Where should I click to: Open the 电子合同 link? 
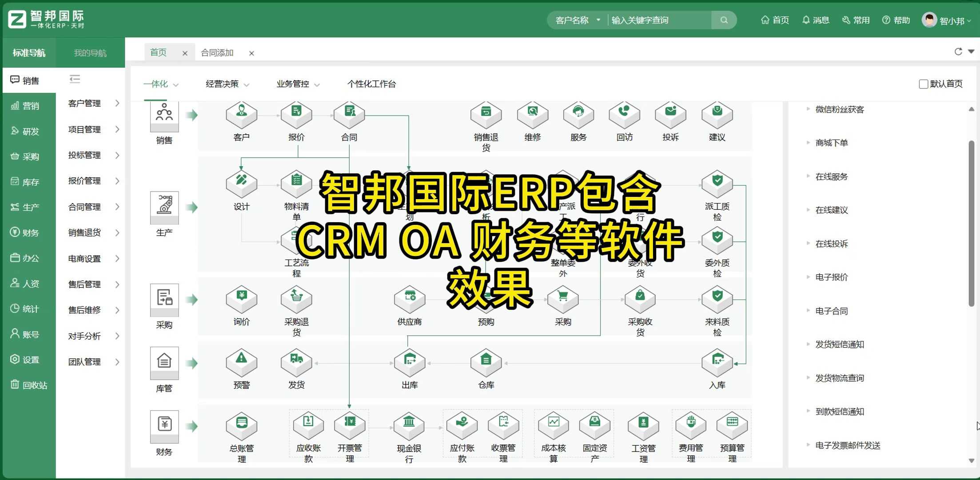(x=832, y=311)
